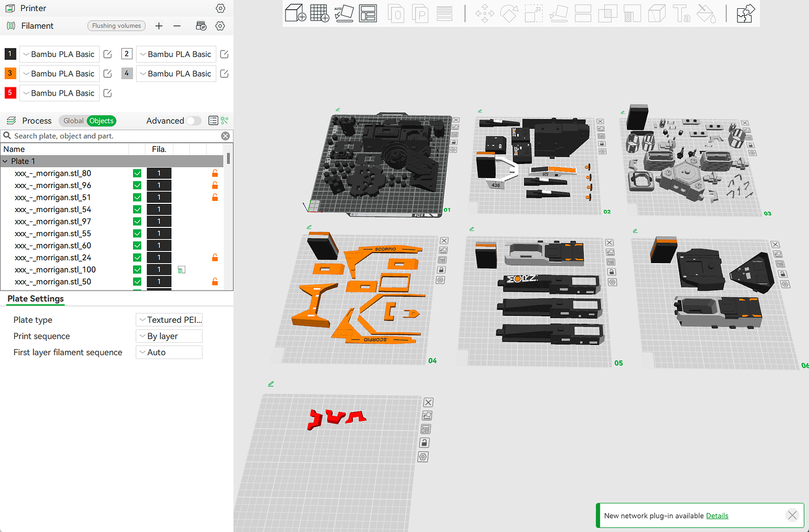Toggle checkbox on xxx_-_morrigan.stl_97 row
The image size is (809, 532).
click(137, 221)
